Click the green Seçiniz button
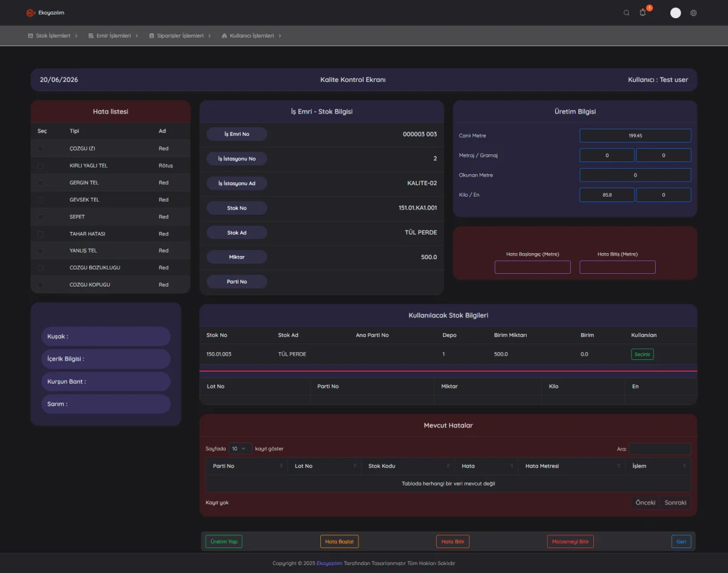The width and height of the screenshot is (728, 573). click(642, 354)
